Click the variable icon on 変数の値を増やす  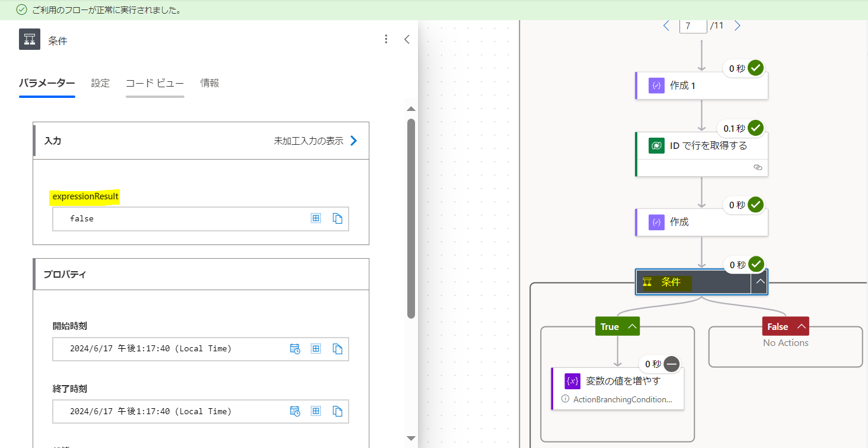[x=573, y=381]
